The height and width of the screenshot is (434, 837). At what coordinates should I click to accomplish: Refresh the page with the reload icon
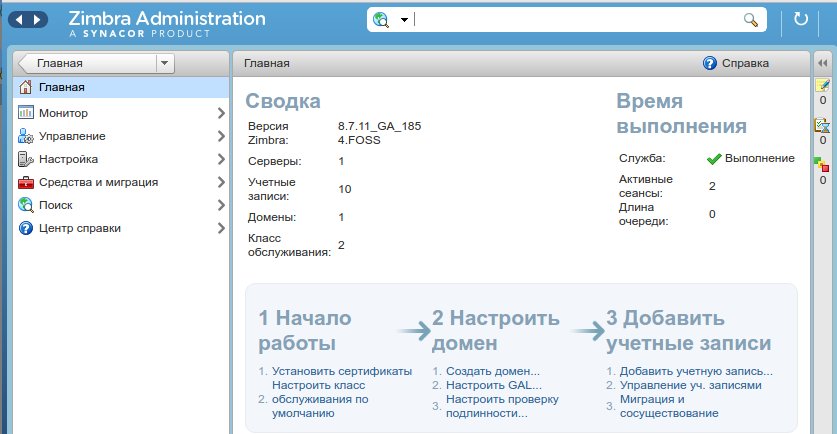click(800, 19)
